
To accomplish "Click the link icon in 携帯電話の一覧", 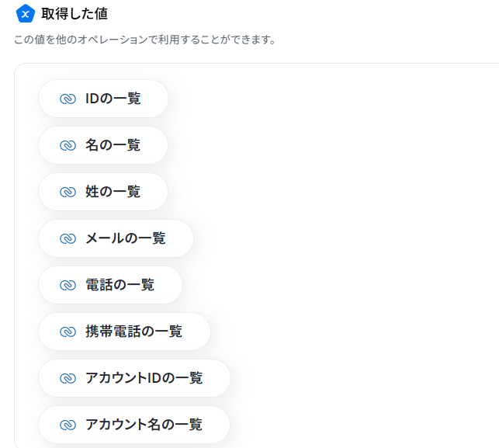I will tap(68, 332).
